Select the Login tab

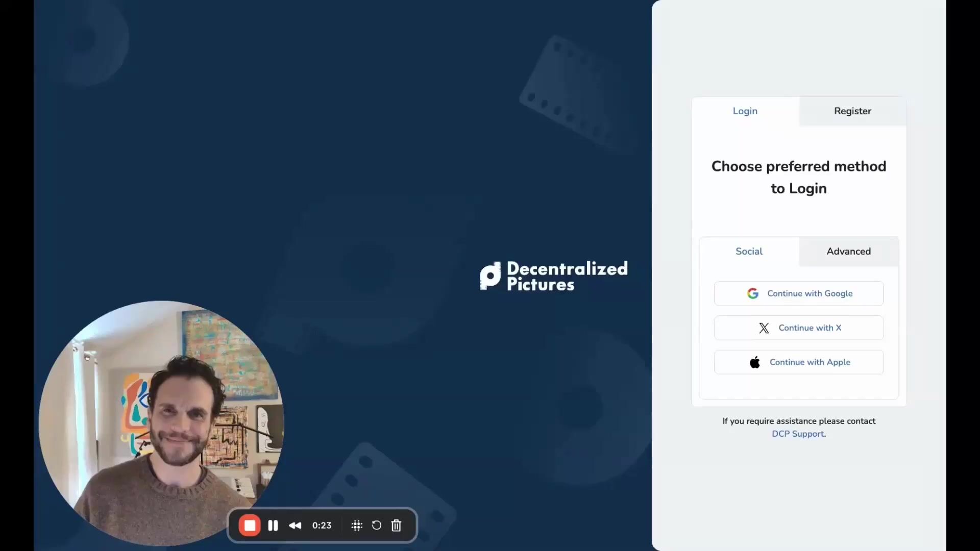745,111
